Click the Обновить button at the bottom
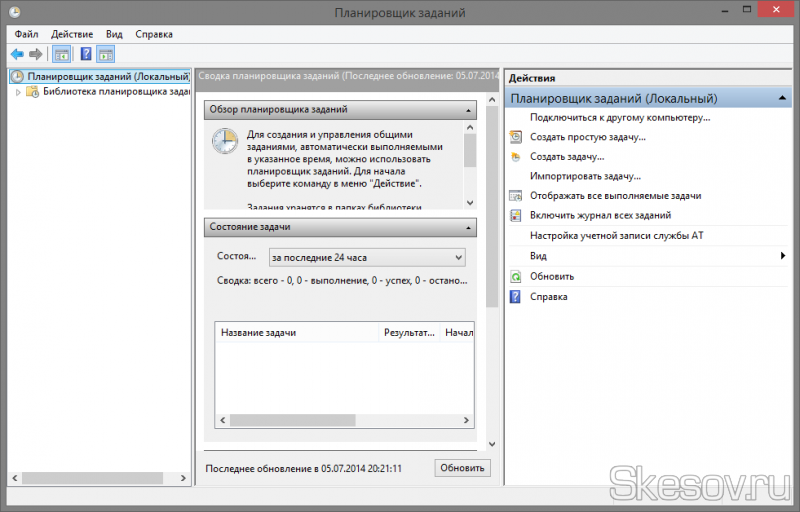Screen dimensions: 800x512 462,468
